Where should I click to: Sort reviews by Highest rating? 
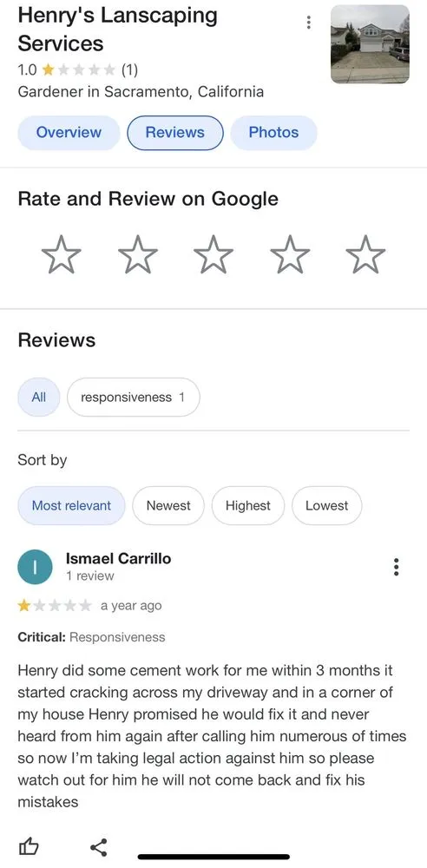tap(248, 505)
